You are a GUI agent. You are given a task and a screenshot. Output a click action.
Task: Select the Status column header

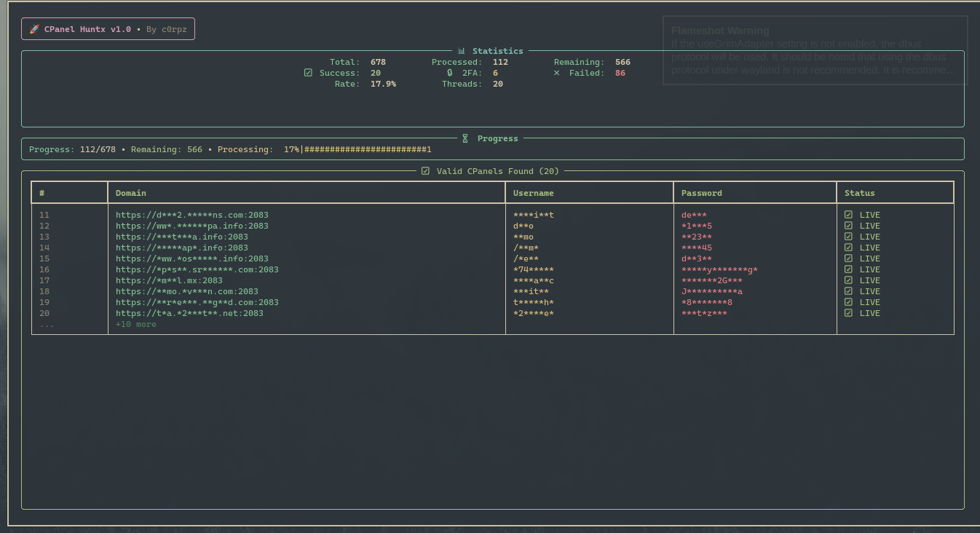(859, 193)
